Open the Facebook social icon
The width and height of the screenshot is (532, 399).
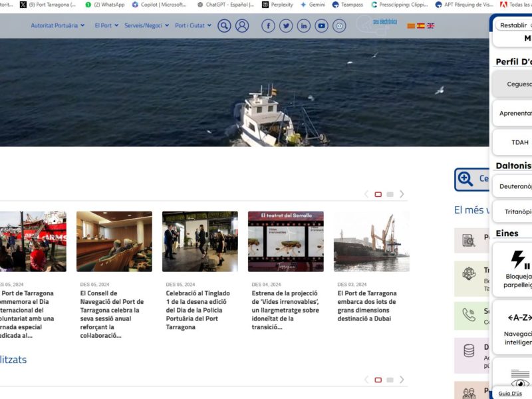[268, 26]
